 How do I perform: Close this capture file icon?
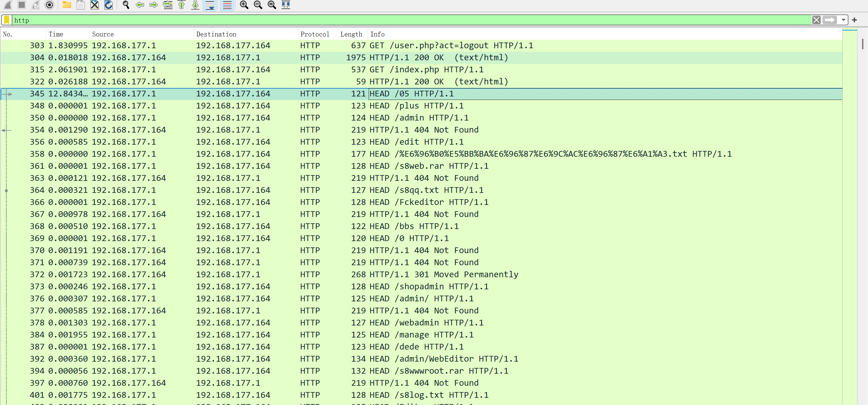tap(95, 5)
